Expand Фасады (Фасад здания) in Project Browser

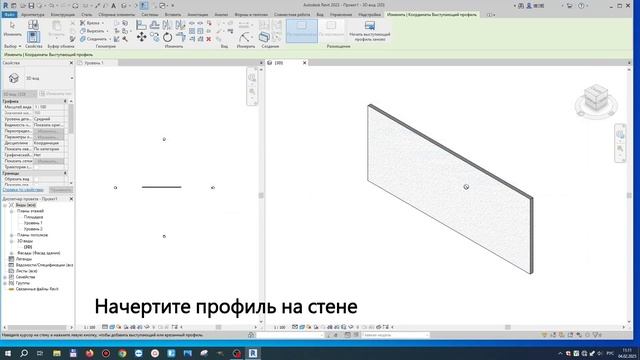click(x=11, y=253)
